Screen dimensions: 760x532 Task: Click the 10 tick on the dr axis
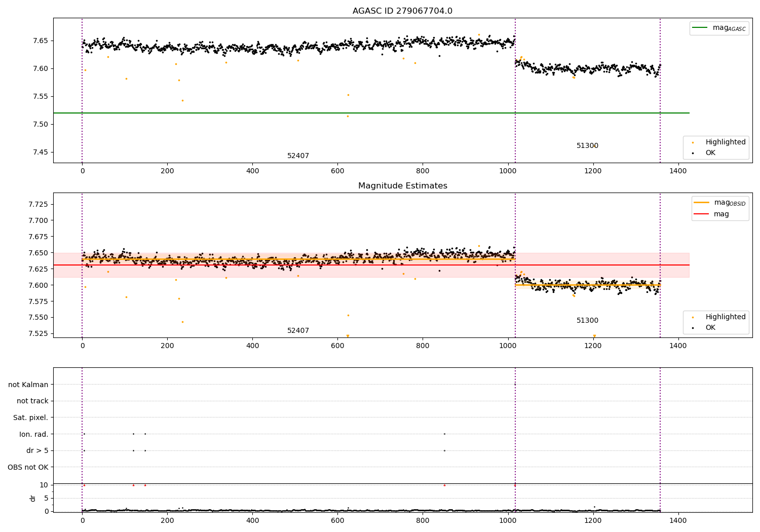[44, 485]
